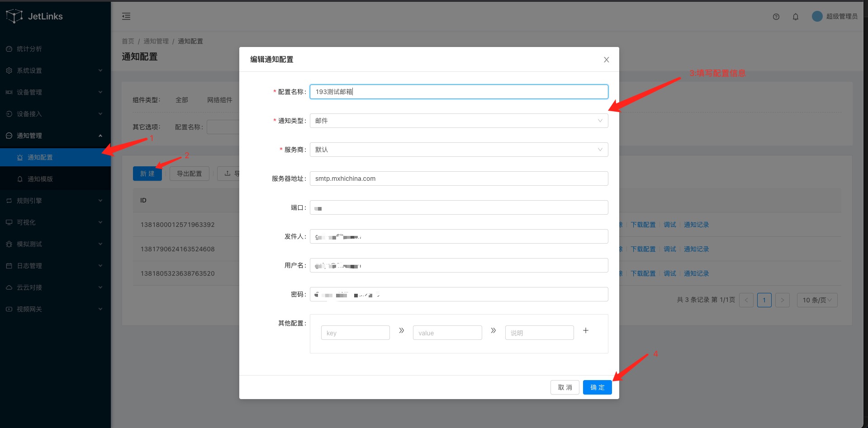Go to 首页 via the breadcrumb

pos(128,41)
